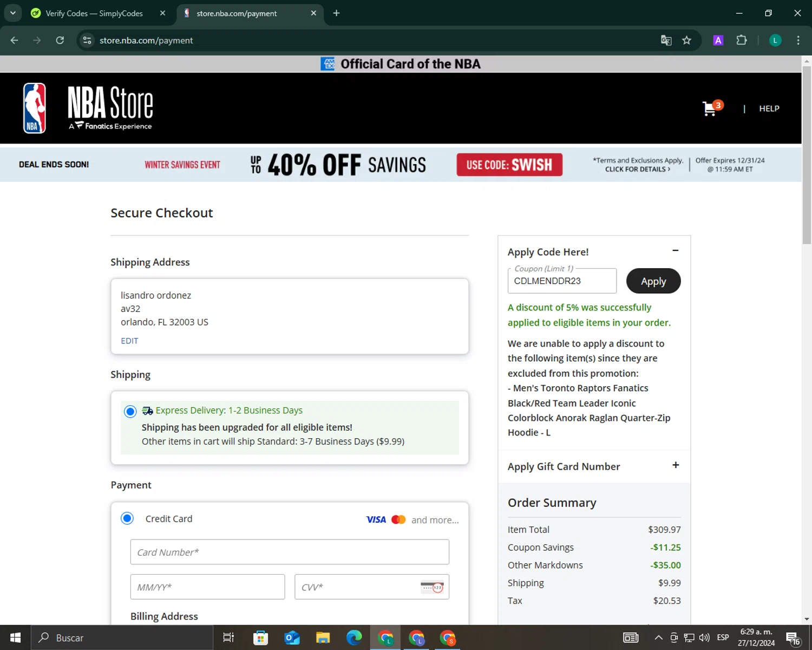The height and width of the screenshot is (650, 812).
Task: Open Windows Start menu
Action: click(15, 638)
